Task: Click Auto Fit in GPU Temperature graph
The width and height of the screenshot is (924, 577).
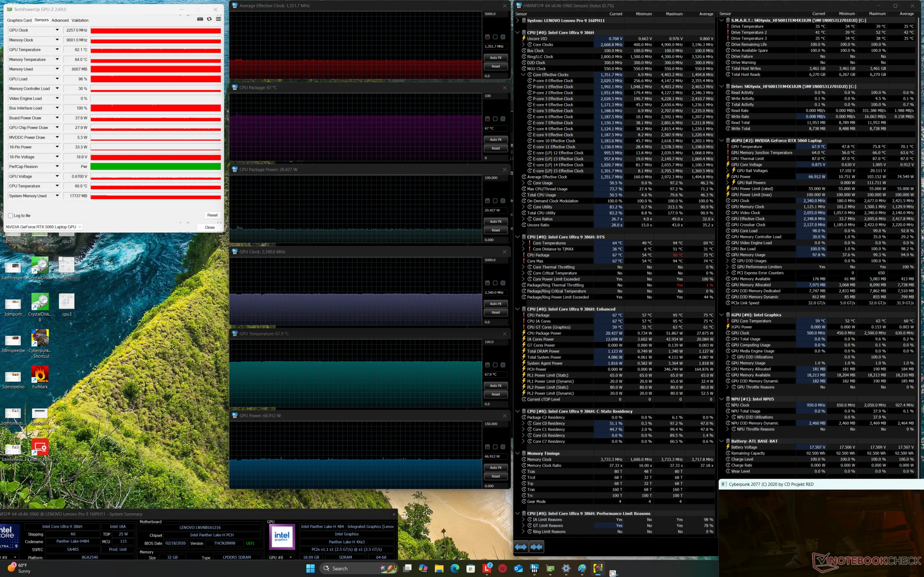Action: tap(496, 386)
